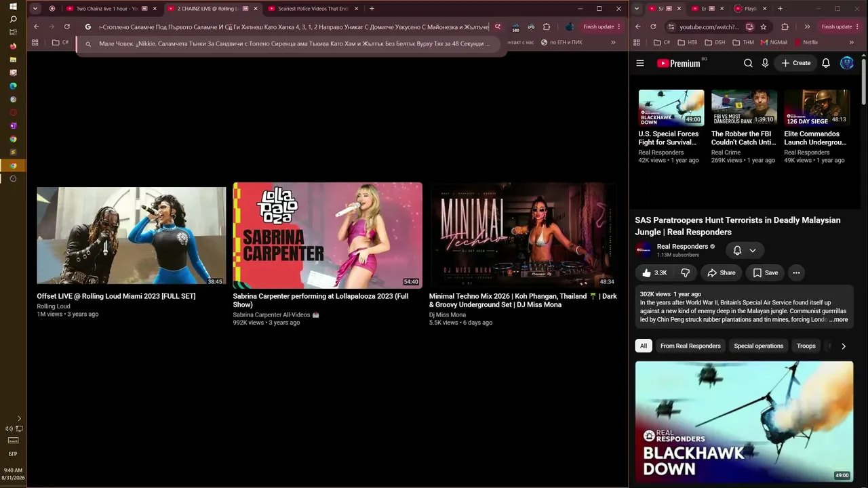
Task: Open Sabrina Carpenter Lollapalooza thumbnail
Action: click(x=328, y=235)
